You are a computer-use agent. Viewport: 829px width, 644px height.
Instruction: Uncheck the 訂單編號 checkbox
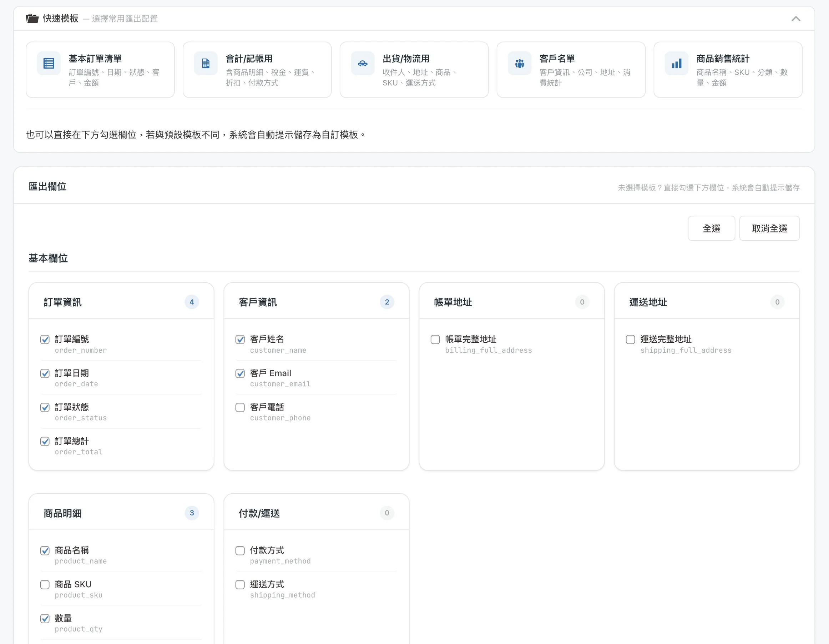point(45,339)
